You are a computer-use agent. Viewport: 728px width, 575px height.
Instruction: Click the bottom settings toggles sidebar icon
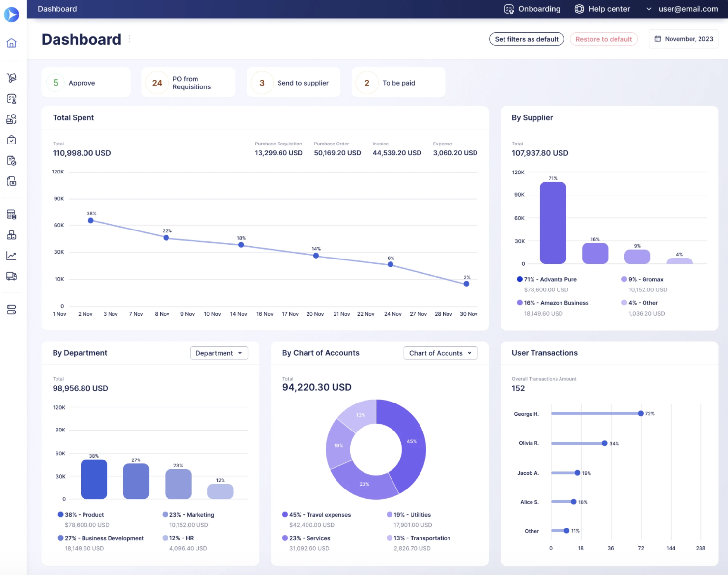11,309
